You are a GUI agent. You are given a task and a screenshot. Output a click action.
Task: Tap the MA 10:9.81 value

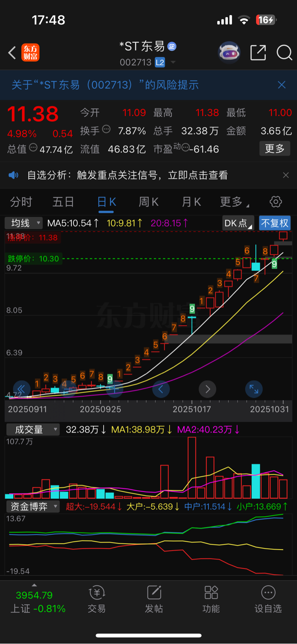tap(125, 223)
